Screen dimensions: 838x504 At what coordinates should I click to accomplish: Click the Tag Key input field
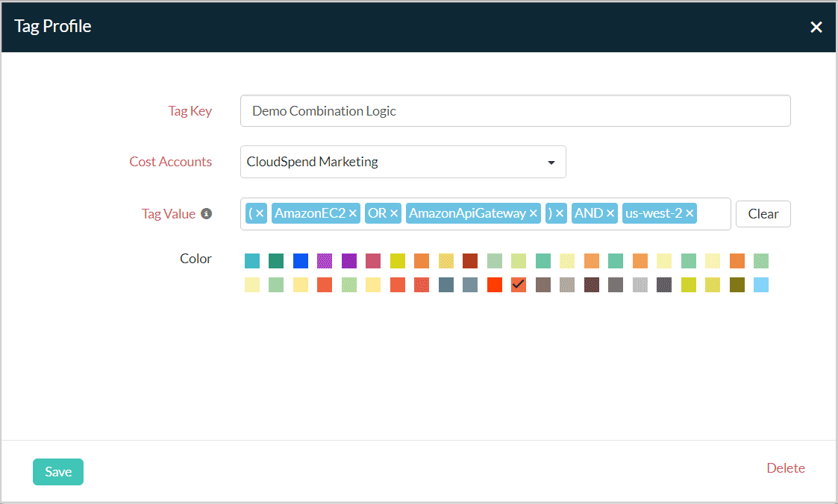(515, 111)
